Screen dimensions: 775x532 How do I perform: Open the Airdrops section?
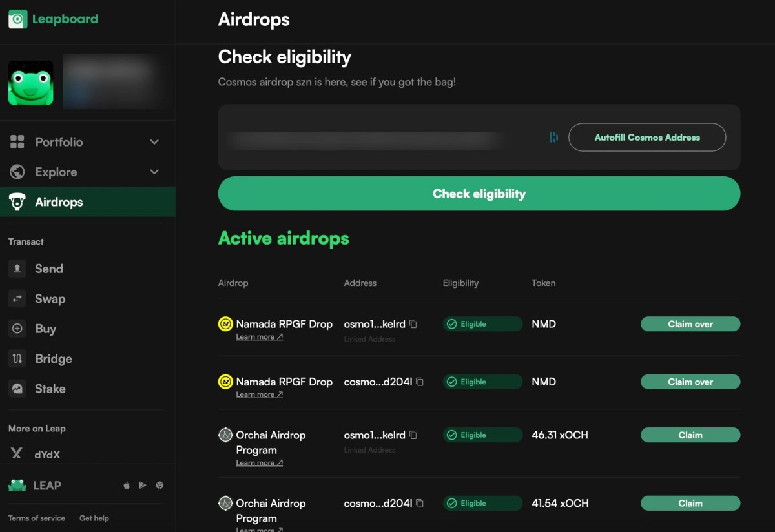[x=59, y=202]
